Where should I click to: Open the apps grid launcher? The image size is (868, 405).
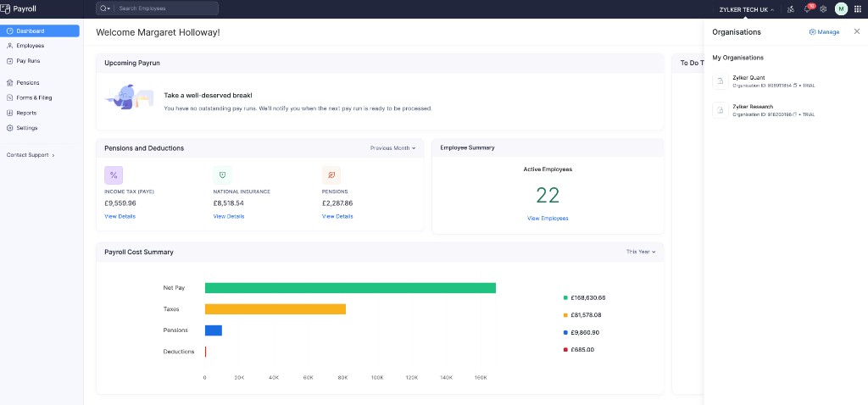(x=858, y=8)
